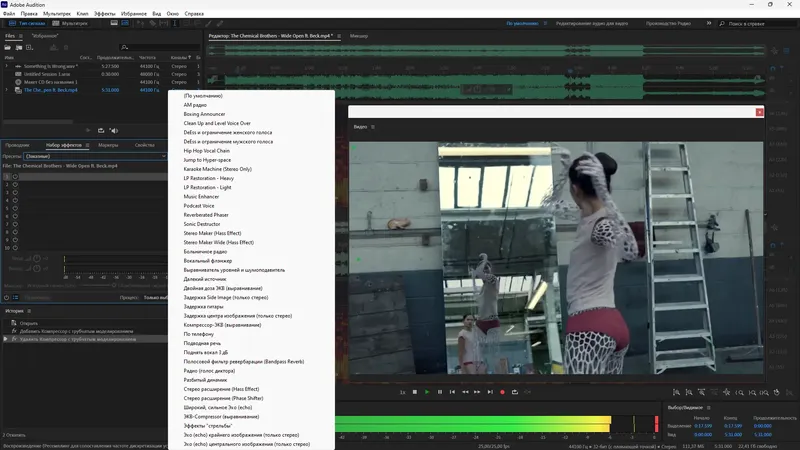Toggle power button of effects slot 10
800x450 pixels.
(15, 248)
